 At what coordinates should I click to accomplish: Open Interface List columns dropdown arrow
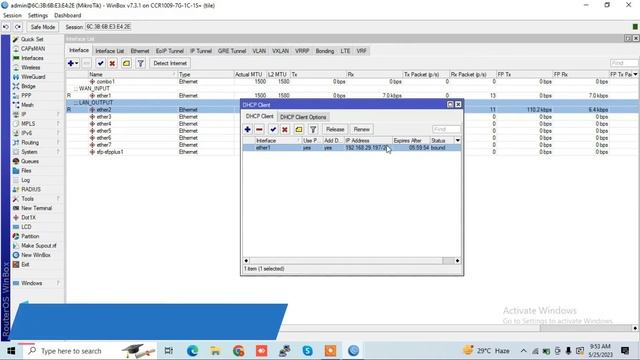(x=636, y=74)
